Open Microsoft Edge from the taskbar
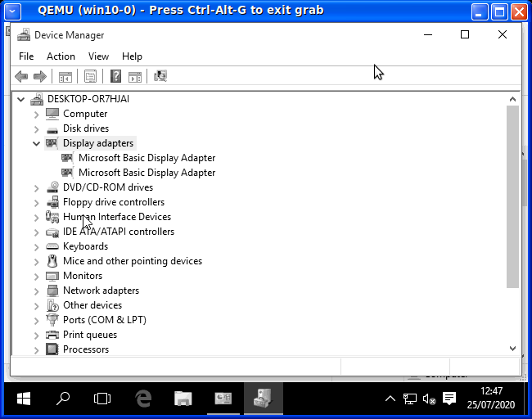 144,399
